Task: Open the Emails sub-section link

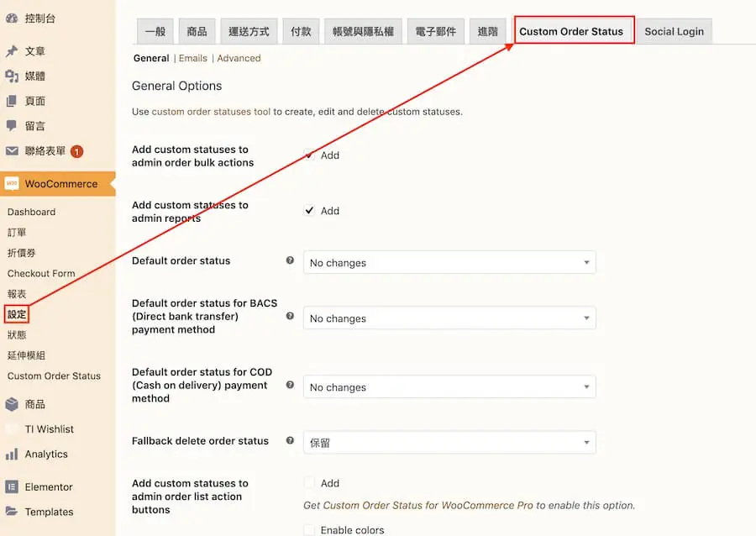Action: click(x=193, y=58)
